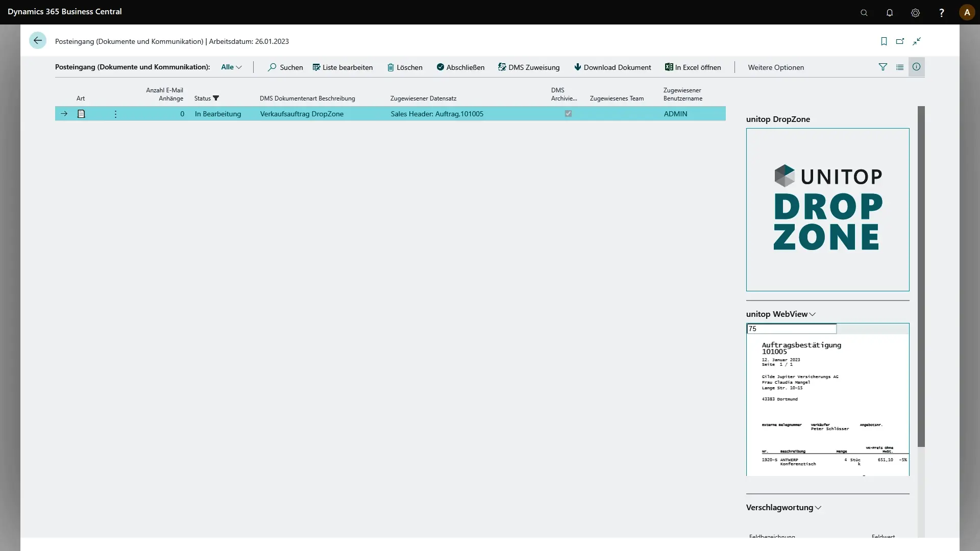The image size is (980, 551).
Task: Click In Excel öffnen
Action: (x=693, y=67)
